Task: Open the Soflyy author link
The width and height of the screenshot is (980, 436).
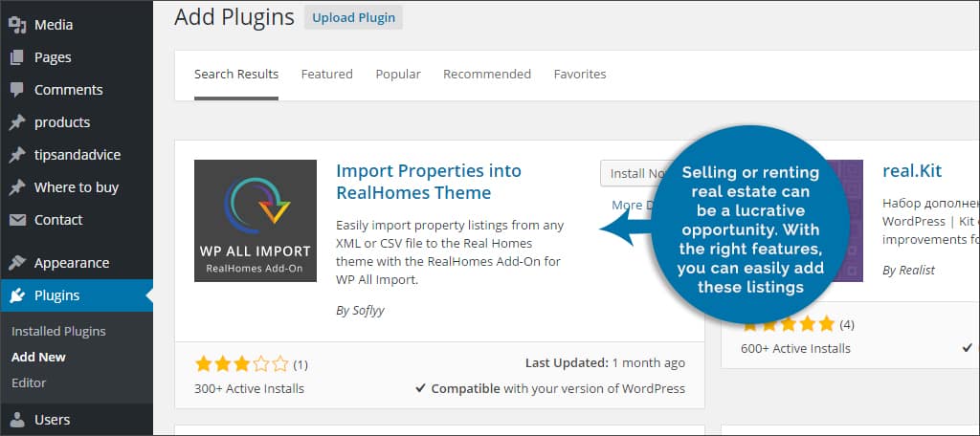Action: click(367, 311)
